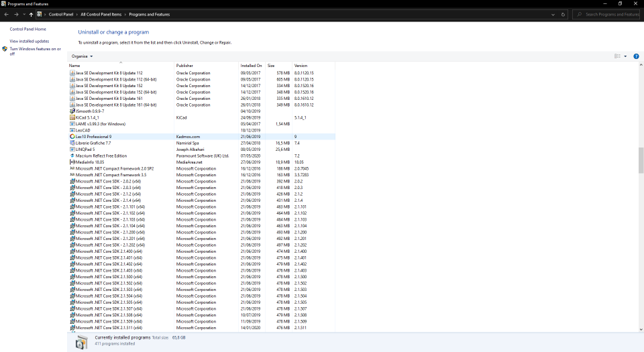Screen dimensions: 644x352
Task: Click the Joseph Albahari publisher cell
Action: coord(190,150)
